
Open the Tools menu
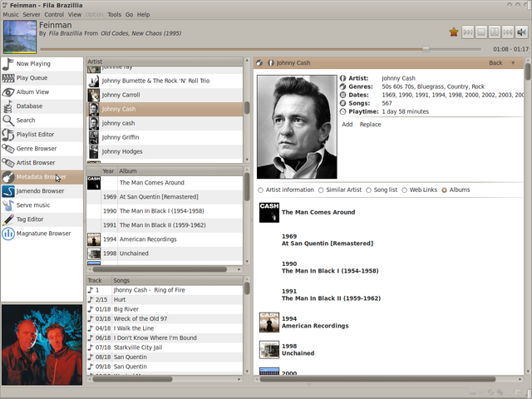pos(115,15)
